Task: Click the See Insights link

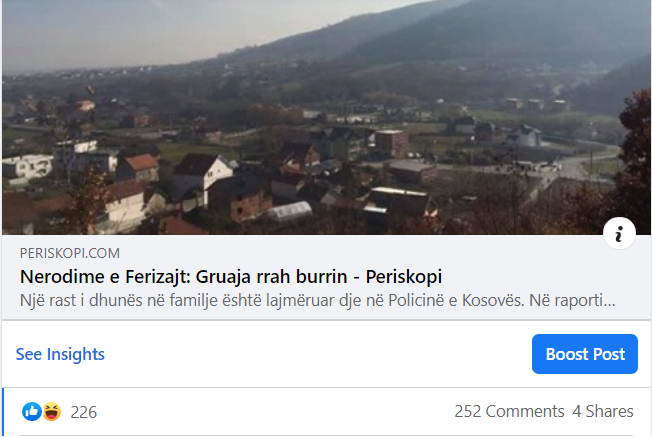Action: click(60, 354)
